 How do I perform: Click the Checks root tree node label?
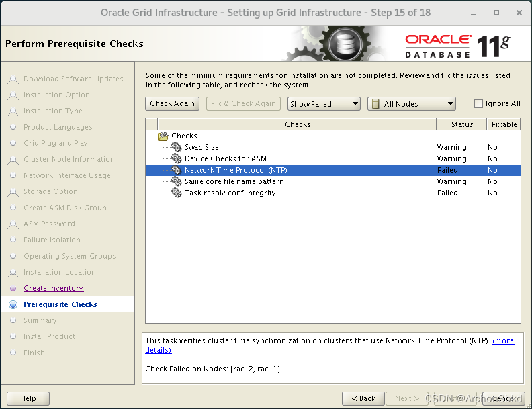pyautogui.click(x=184, y=136)
